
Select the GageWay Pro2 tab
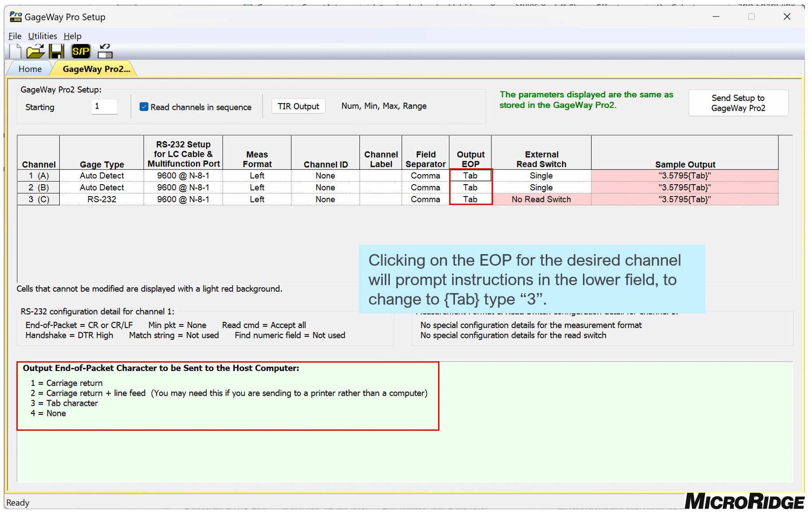click(x=96, y=69)
